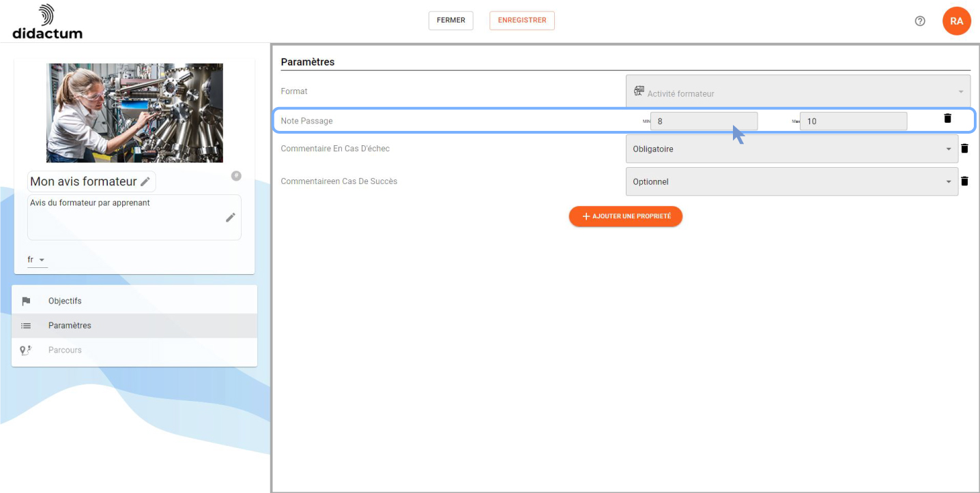The height and width of the screenshot is (493, 980).
Task: Open the Obligatoire dropdown for failure comment
Action: pos(792,149)
